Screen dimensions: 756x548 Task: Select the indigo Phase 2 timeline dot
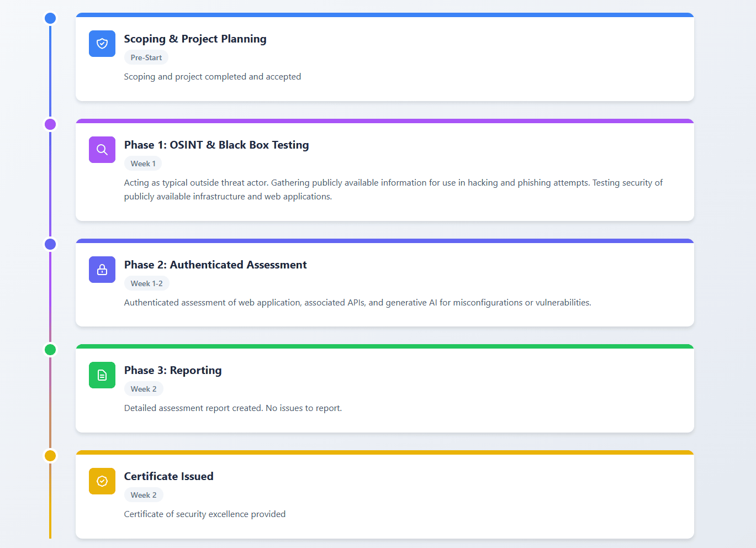(50, 244)
